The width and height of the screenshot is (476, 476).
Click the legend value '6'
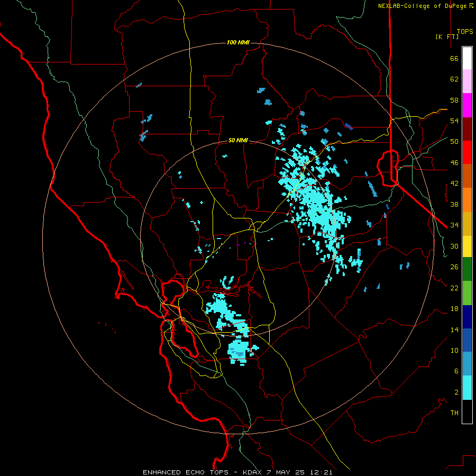click(456, 371)
